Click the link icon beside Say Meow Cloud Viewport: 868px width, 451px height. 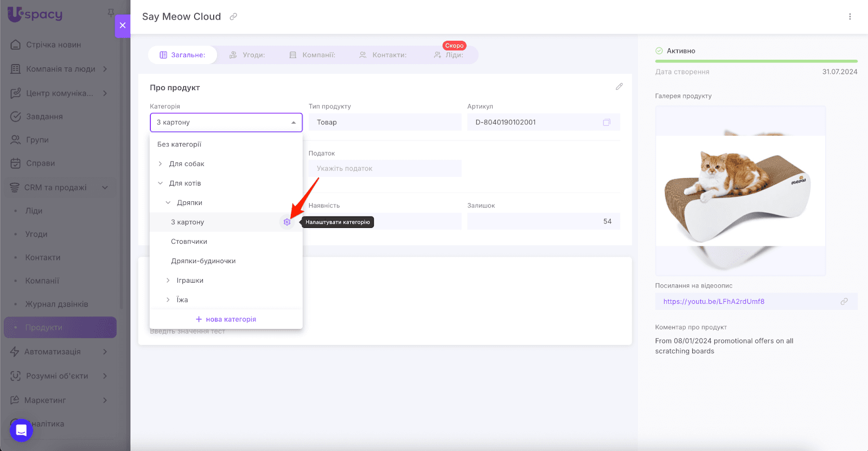[x=233, y=17]
